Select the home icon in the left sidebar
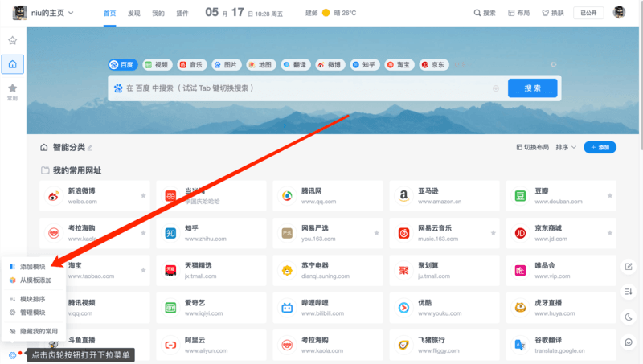Viewport: 643px width, 364px height. (x=13, y=64)
